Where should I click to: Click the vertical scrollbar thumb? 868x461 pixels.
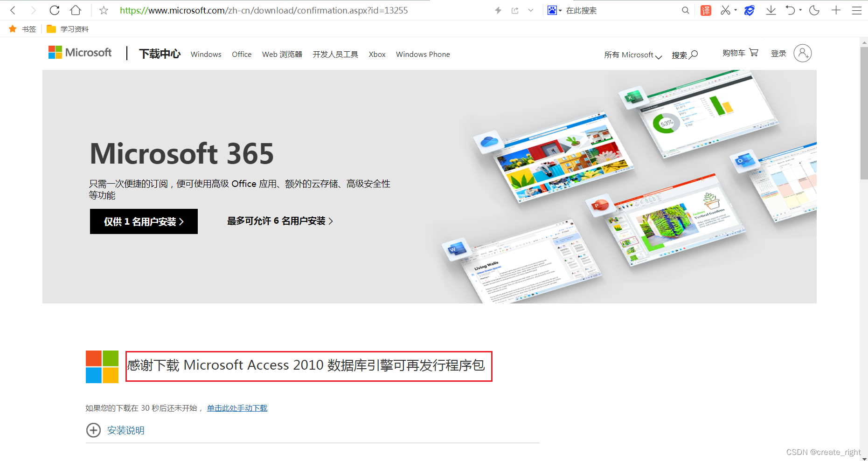[x=864, y=113]
